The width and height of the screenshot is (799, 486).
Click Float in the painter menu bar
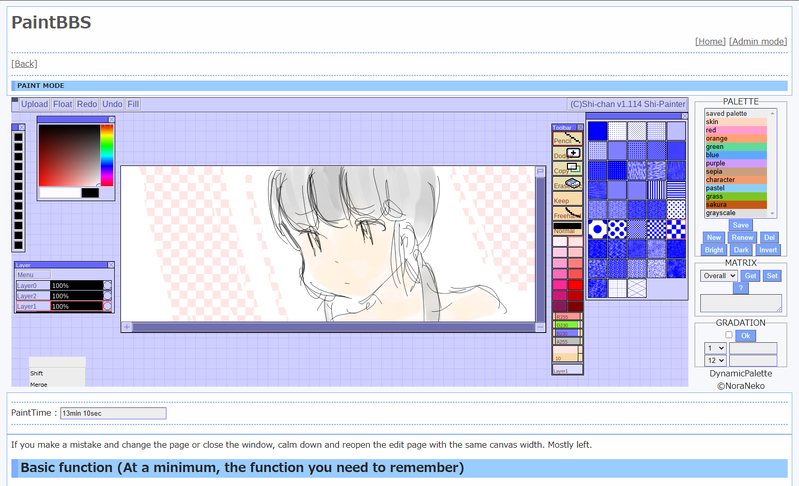[x=62, y=104]
